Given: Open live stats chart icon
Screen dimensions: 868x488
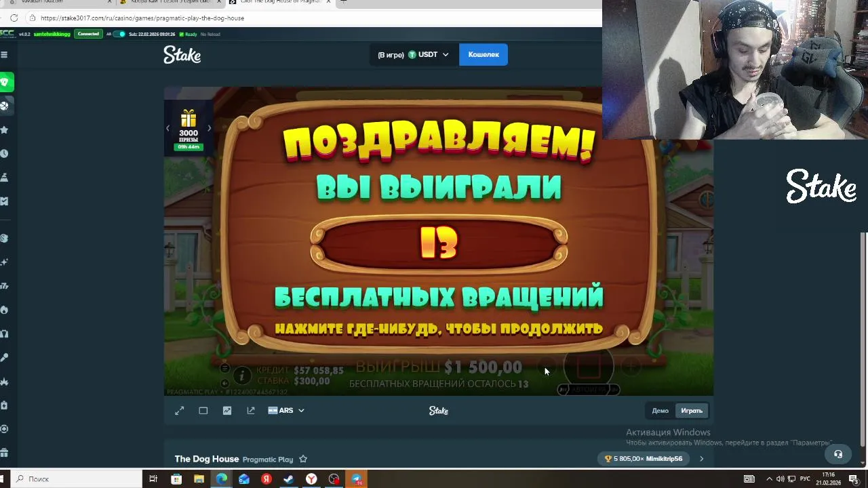Looking at the screenshot, I should 227,411.
